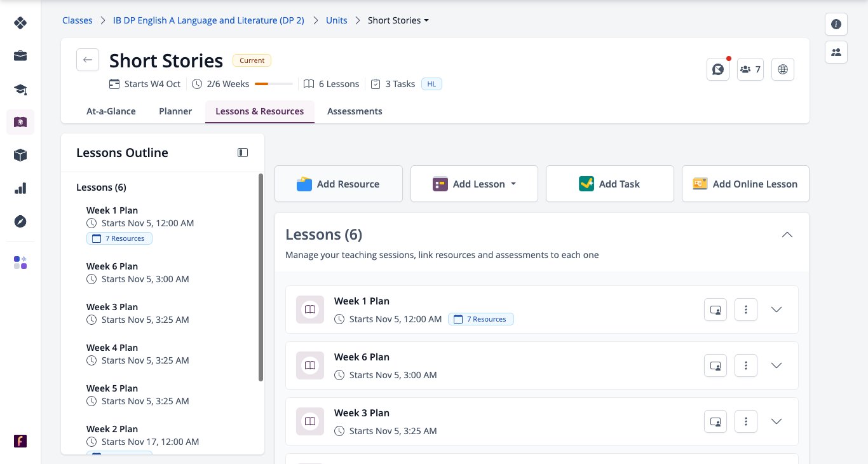Open the Add Lesson dropdown
868x464 pixels.
pos(474,184)
